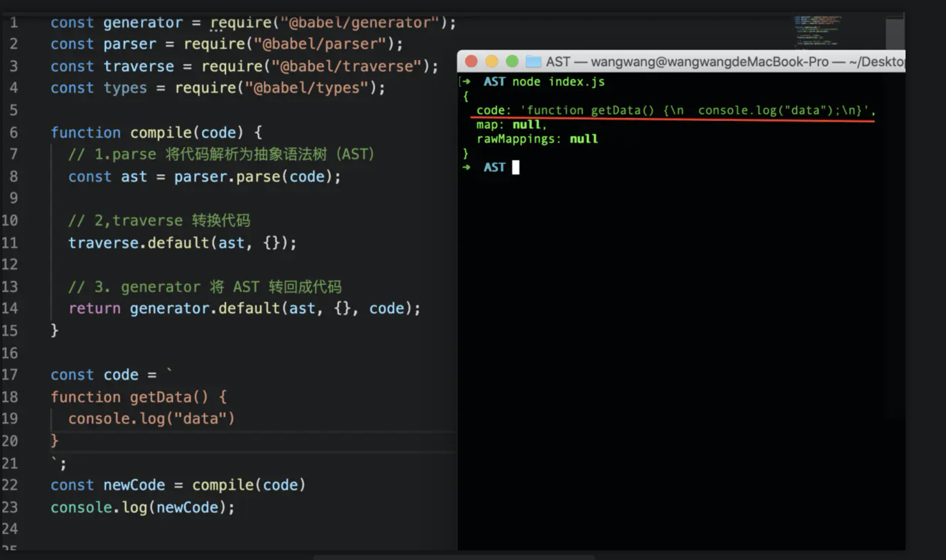Click the white terminal cursor block
Image resolution: width=946 pixels, height=560 pixels.
click(515, 167)
